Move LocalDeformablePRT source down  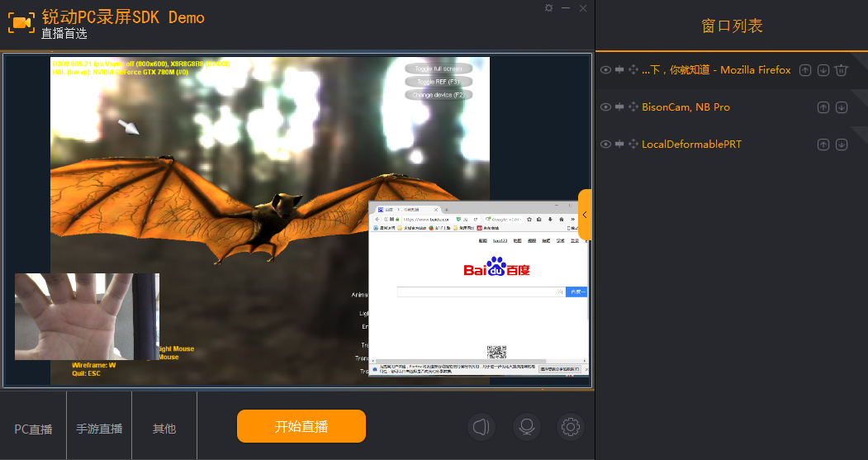click(x=842, y=145)
